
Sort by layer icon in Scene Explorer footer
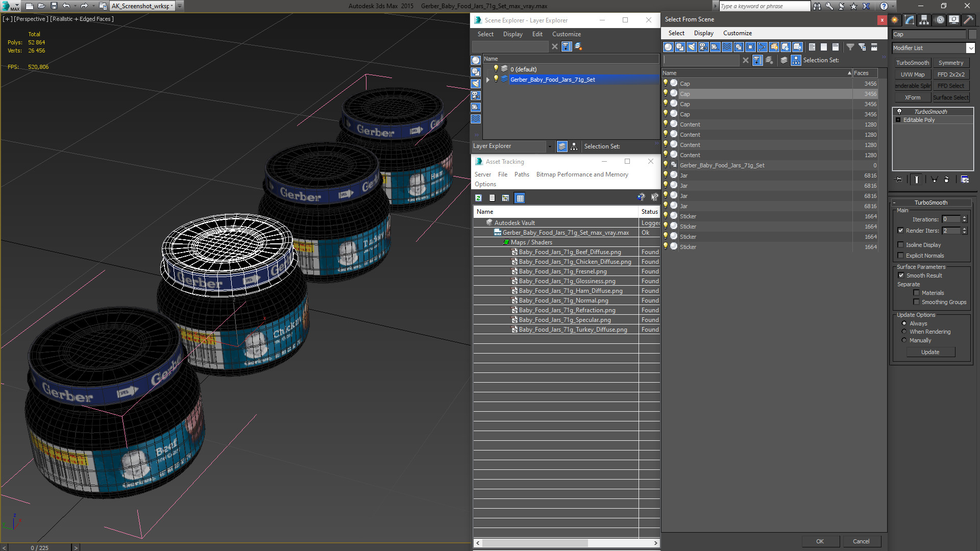(x=562, y=146)
